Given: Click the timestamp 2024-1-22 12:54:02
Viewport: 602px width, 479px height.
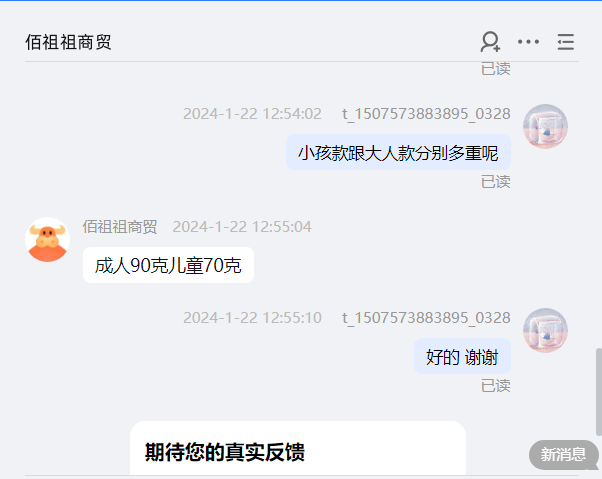Looking at the screenshot, I should (252, 114).
